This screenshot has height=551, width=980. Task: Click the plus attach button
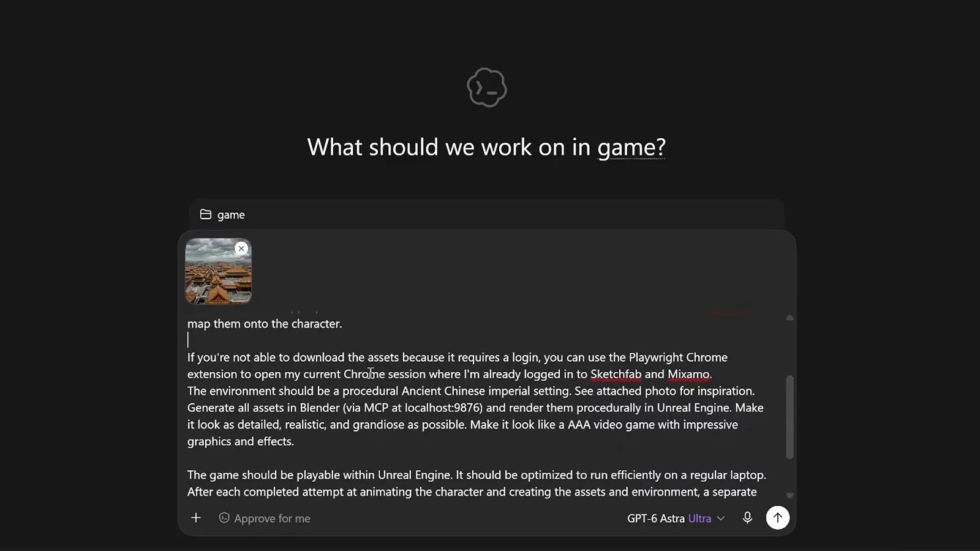point(196,518)
